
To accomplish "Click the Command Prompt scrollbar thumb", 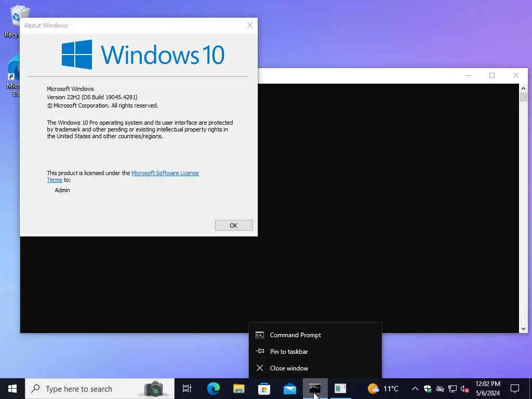I will [523, 97].
